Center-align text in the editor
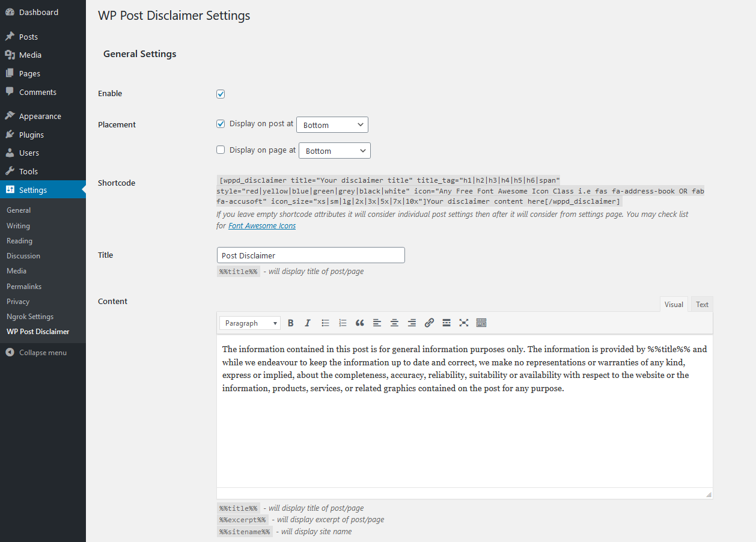 pyautogui.click(x=394, y=323)
